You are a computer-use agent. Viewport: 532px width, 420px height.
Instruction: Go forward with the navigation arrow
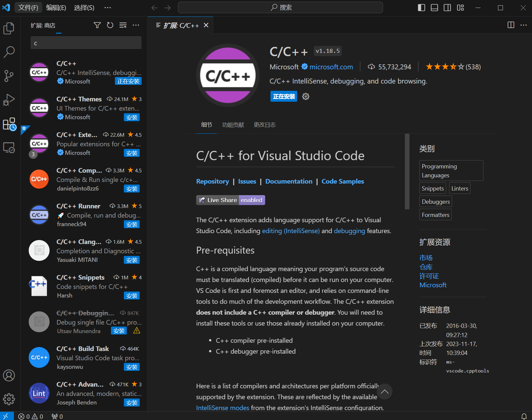[x=167, y=8]
